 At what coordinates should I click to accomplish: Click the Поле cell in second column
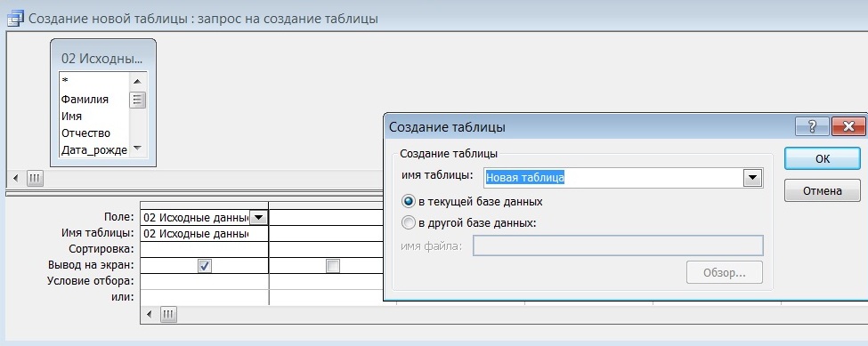[x=333, y=218]
